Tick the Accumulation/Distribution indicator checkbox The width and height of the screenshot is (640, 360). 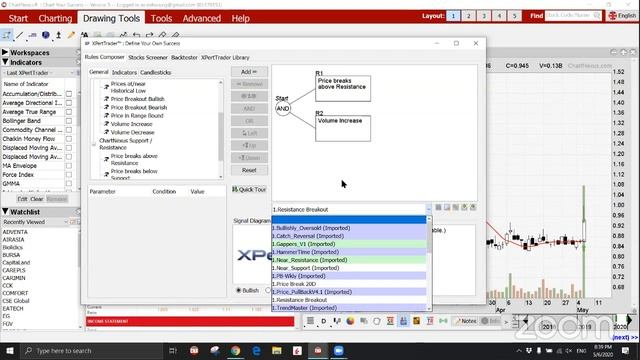tap(69, 94)
